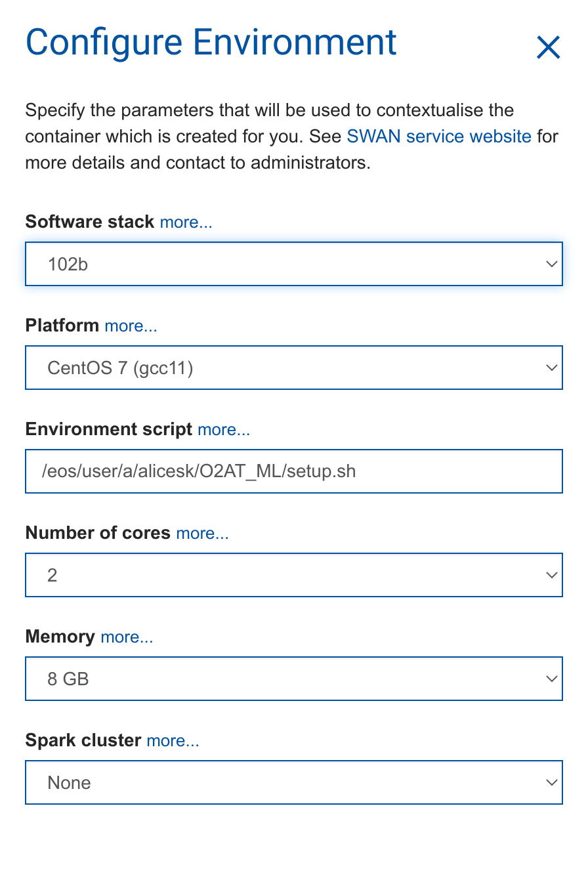Click the chevron arrow on Memory select
Viewport: 588px width, 869px height.
pyautogui.click(x=551, y=679)
